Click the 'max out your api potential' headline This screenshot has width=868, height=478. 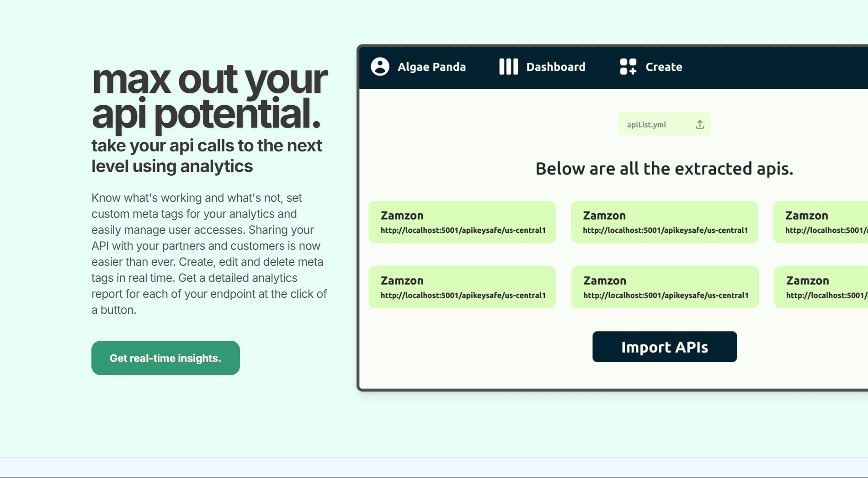point(209,97)
